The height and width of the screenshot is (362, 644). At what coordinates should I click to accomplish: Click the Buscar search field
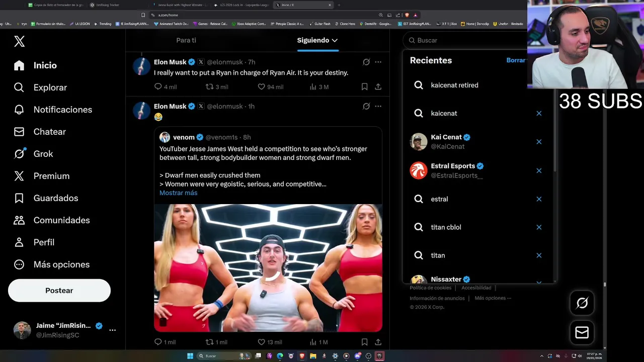point(465,40)
